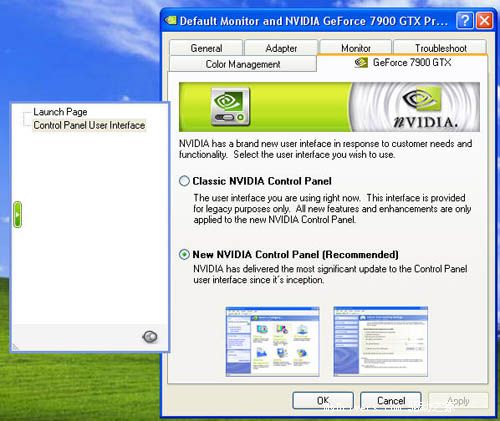This screenshot has height=421, width=500.
Task: Click the NVIDIA logo in the banner
Action: coord(424,108)
